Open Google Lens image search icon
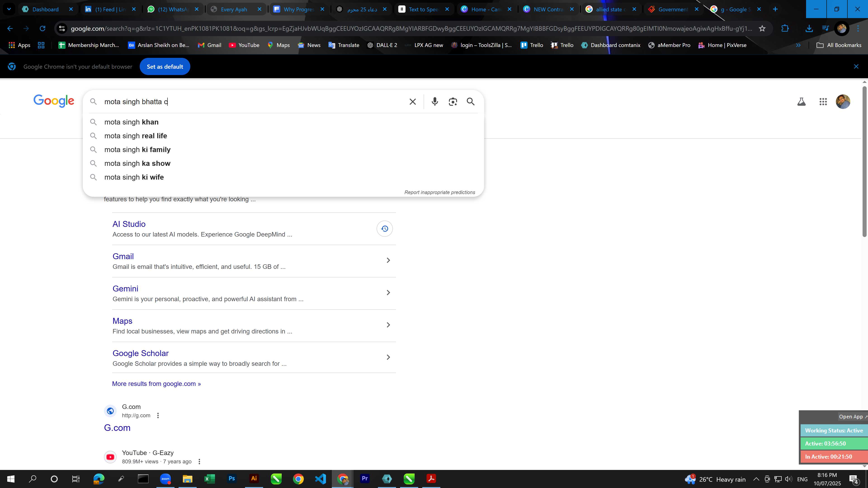 [x=453, y=102]
